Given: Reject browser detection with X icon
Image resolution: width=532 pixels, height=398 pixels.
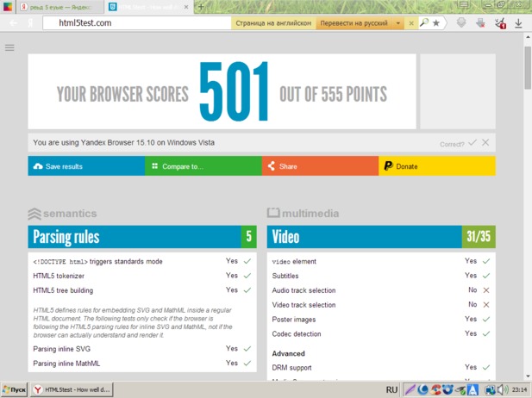Looking at the screenshot, I should tap(485, 143).
